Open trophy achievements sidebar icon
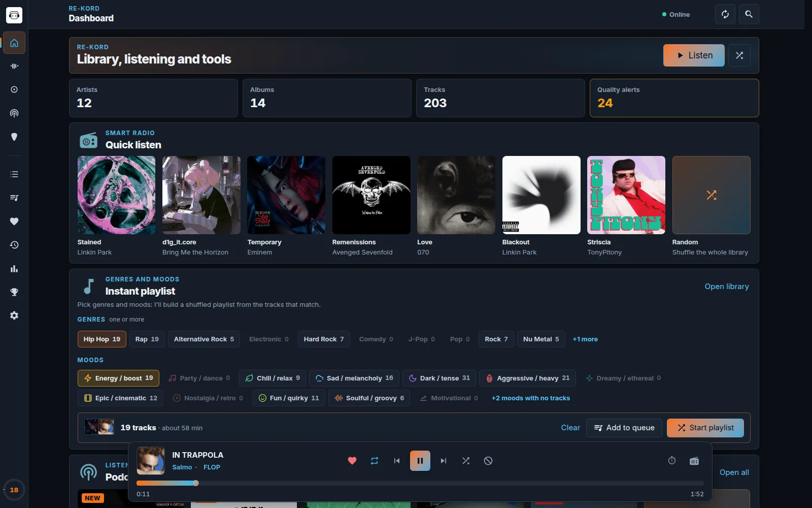This screenshot has height=508, width=812. click(14, 292)
